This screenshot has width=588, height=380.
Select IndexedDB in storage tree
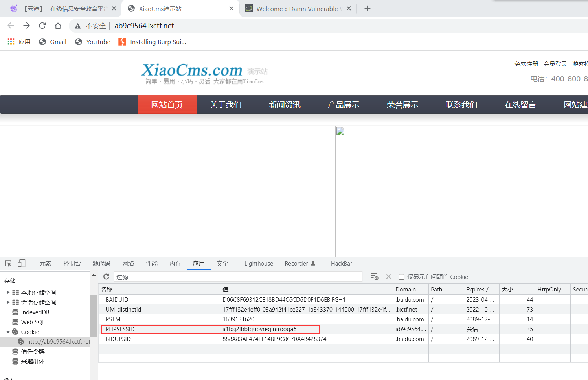point(35,312)
